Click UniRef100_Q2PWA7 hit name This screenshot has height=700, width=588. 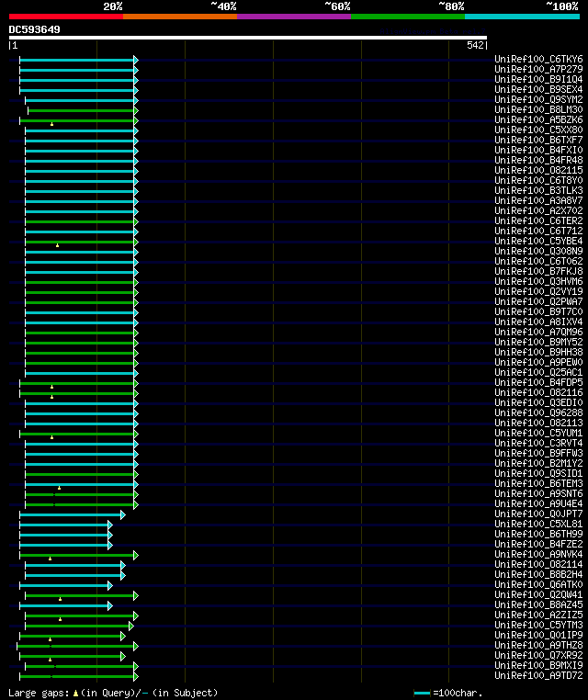point(538,301)
